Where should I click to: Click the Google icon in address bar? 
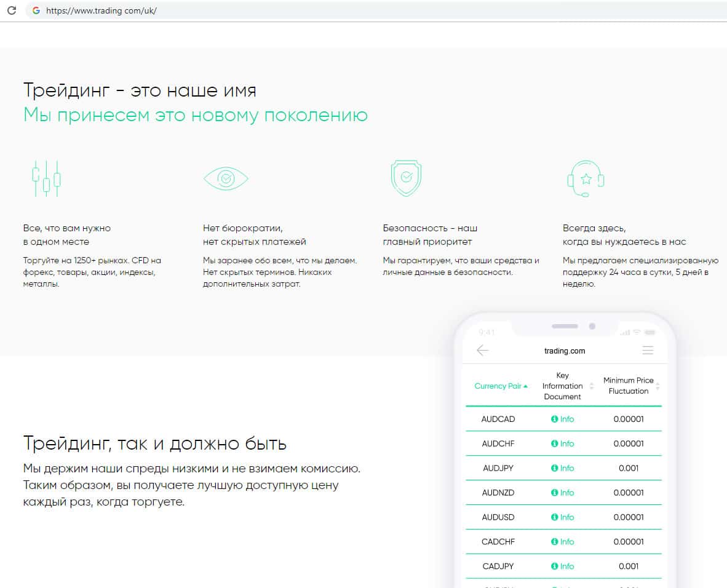[36, 10]
